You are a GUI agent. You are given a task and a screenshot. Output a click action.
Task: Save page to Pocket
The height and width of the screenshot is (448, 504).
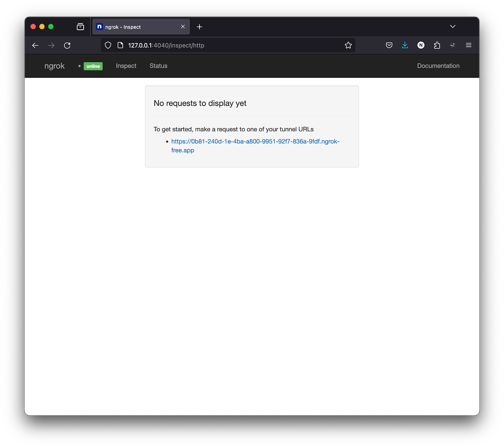pyautogui.click(x=389, y=45)
